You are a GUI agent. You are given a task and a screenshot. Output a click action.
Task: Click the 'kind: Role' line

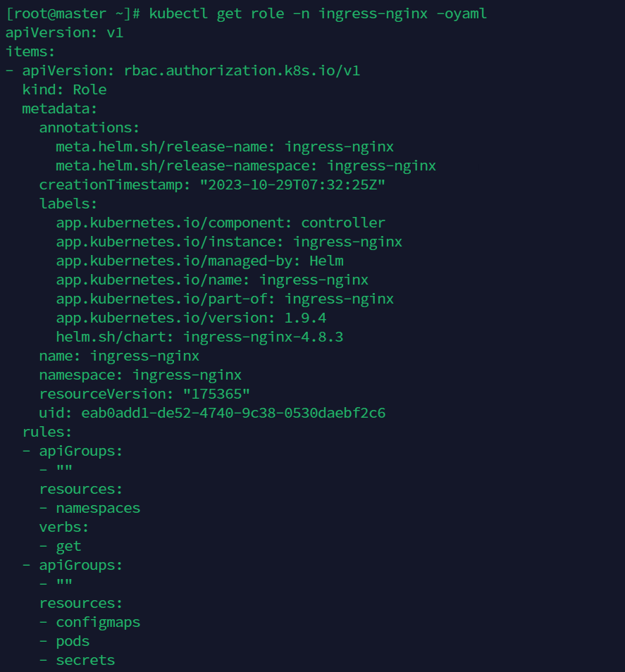64,89
